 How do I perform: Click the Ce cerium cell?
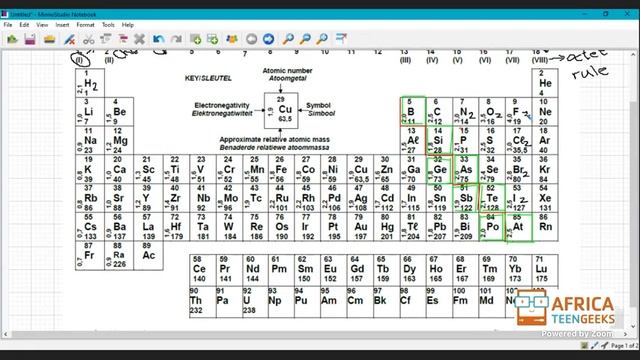point(202,269)
